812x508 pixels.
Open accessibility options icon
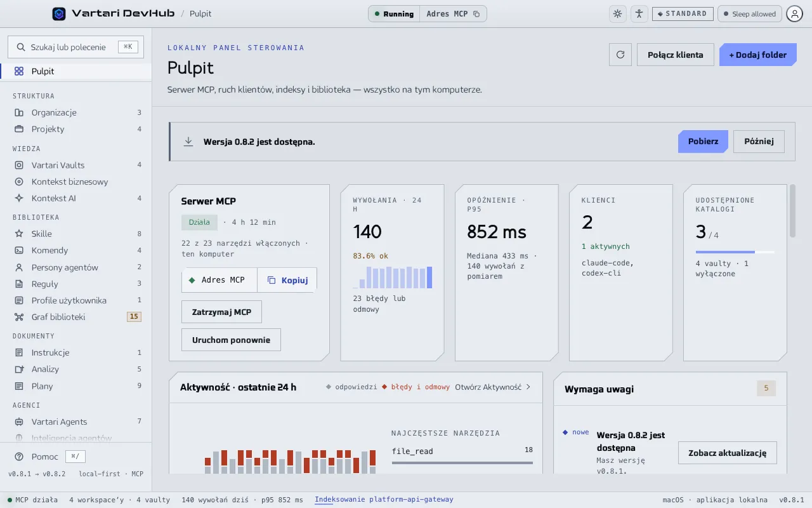639,13
